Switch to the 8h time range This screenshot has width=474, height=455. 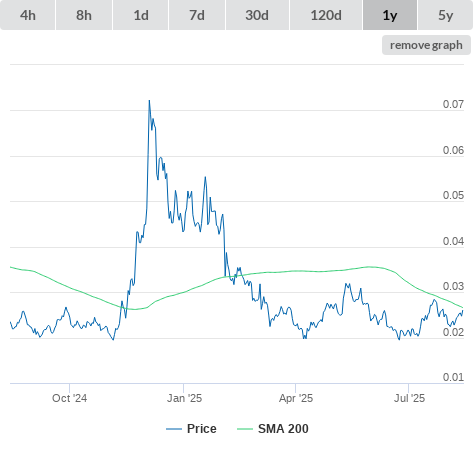[84, 15]
